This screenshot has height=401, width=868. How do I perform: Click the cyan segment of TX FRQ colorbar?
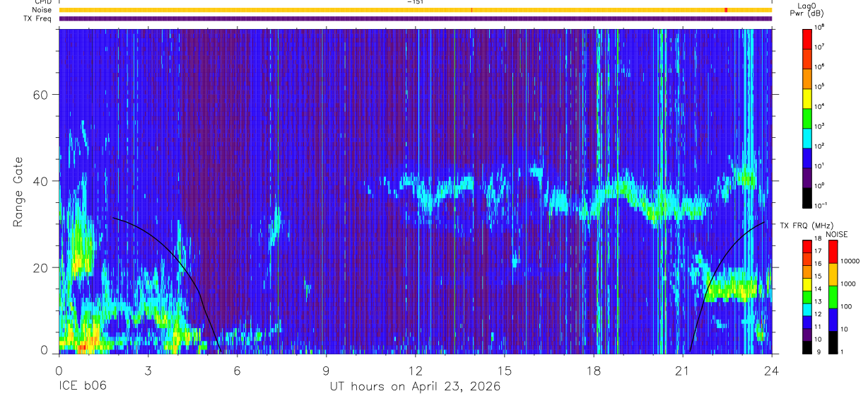(x=808, y=310)
